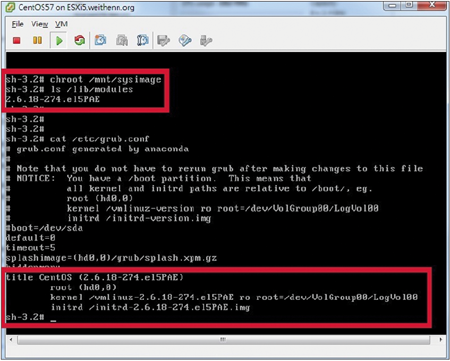The image size is (450, 361).
Task: Click the 'timeout=5' line
Action: click(x=31, y=248)
